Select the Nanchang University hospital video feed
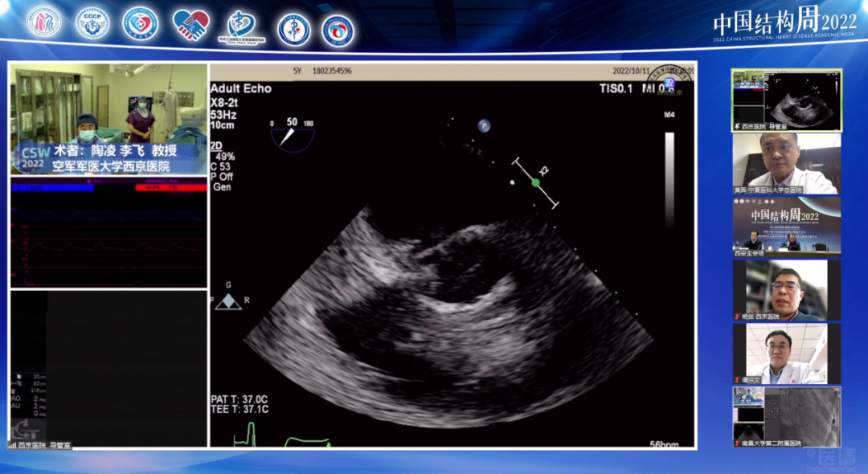 pyautogui.click(x=786, y=417)
